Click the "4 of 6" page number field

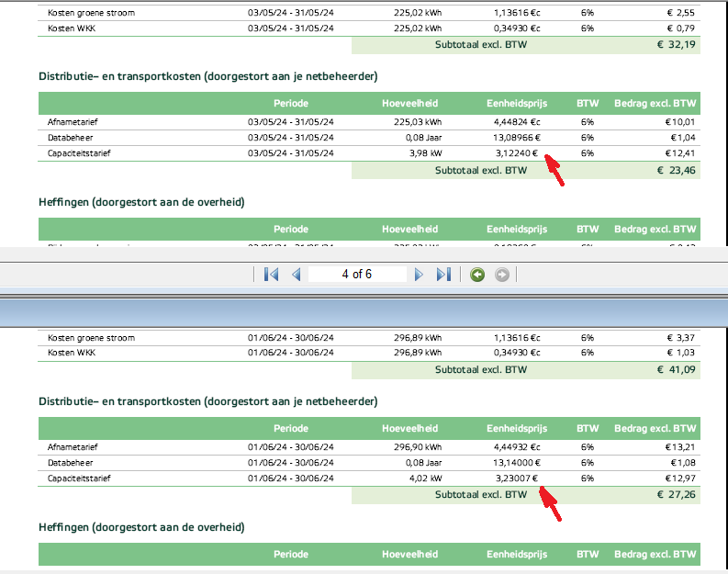click(x=357, y=275)
